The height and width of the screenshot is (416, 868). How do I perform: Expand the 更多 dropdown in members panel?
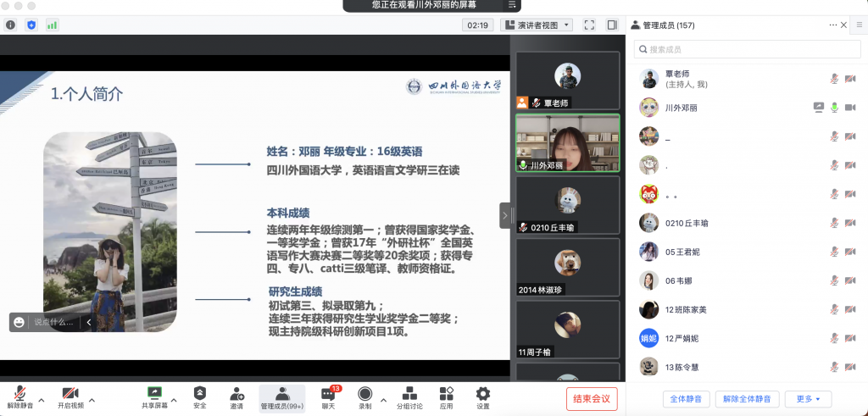tap(808, 399)
